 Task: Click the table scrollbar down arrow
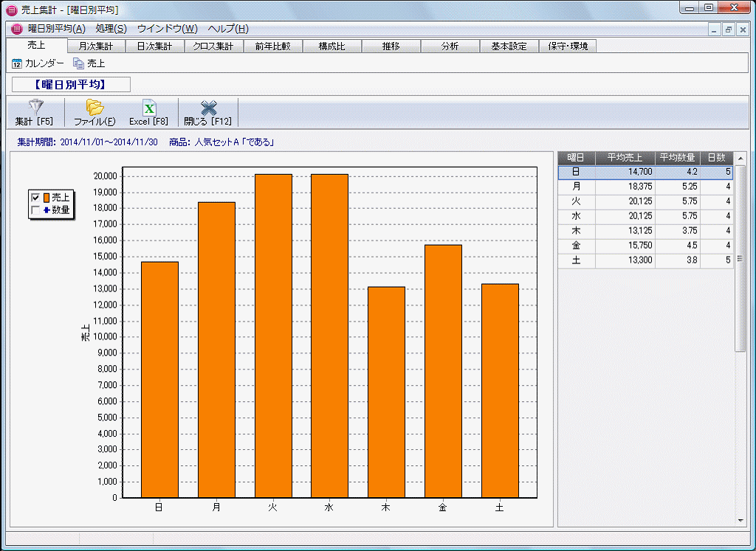[740, 521]
